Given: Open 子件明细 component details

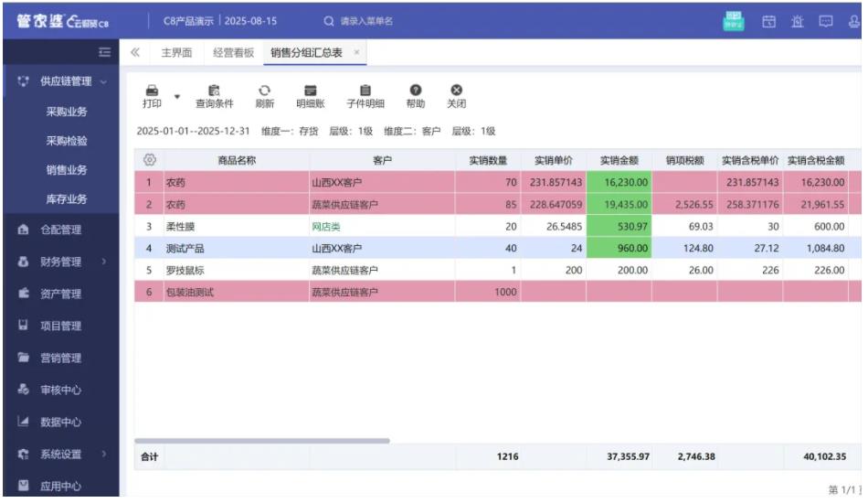Looking at the screenshot, I should [365, 96].
